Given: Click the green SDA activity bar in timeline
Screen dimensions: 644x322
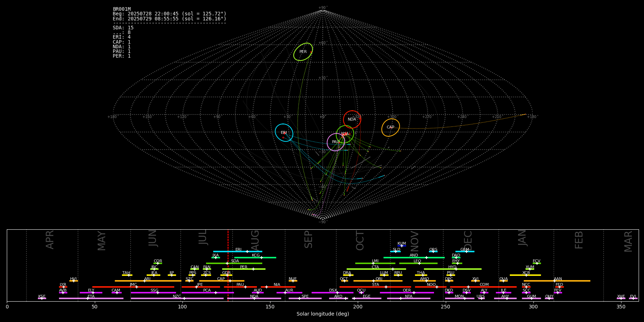Looking at the screenshot, I should (234, 263).
